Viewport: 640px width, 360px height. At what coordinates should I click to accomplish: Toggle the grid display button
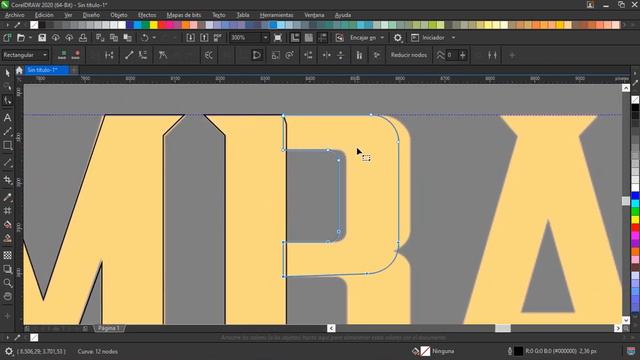[309, 38]
